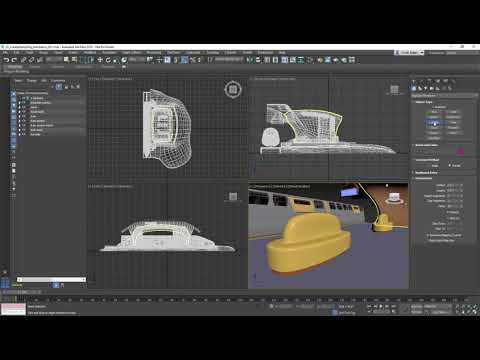Click the Go to Start playback button
This screenshot has height=360, width=480.
pyautogui.click(x=369, y=306)
